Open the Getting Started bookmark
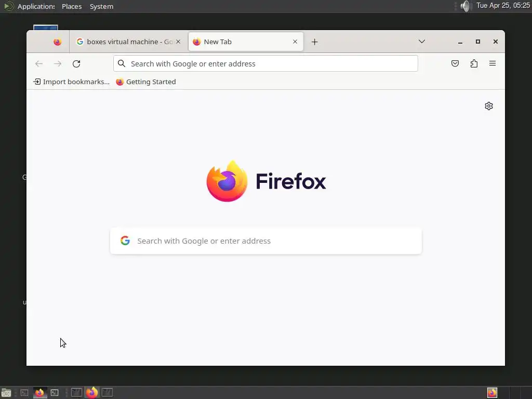 (x=146, y=82)
